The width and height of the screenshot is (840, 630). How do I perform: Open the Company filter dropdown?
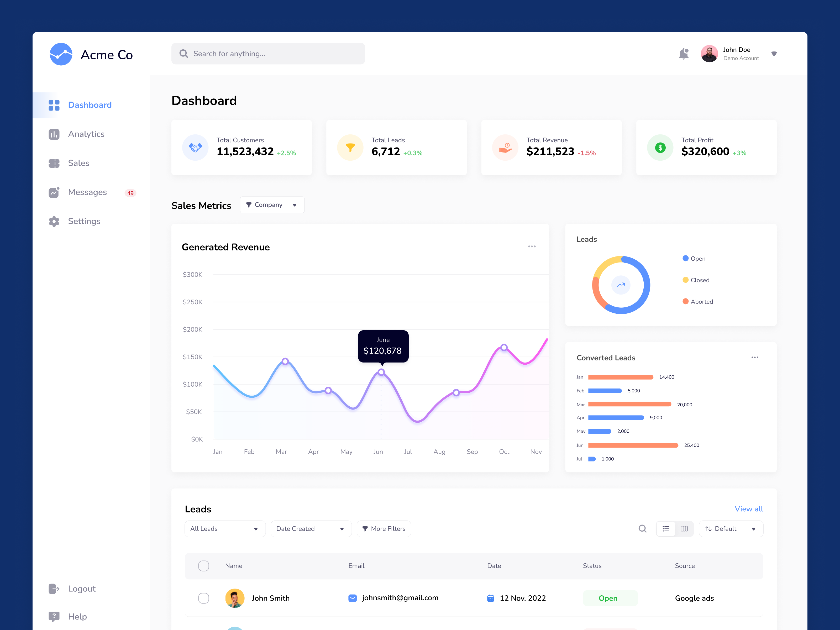pyautogui.click(x=272, y=205)
